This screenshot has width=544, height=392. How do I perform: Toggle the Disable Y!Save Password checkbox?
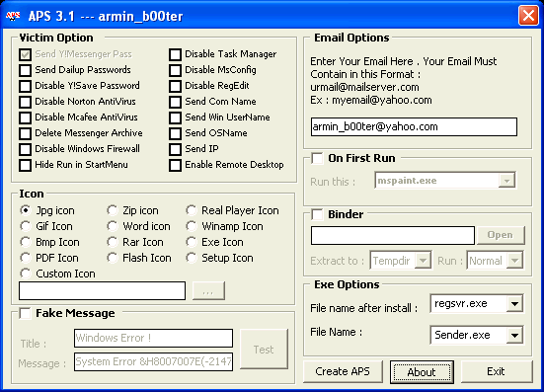point(26,86)
